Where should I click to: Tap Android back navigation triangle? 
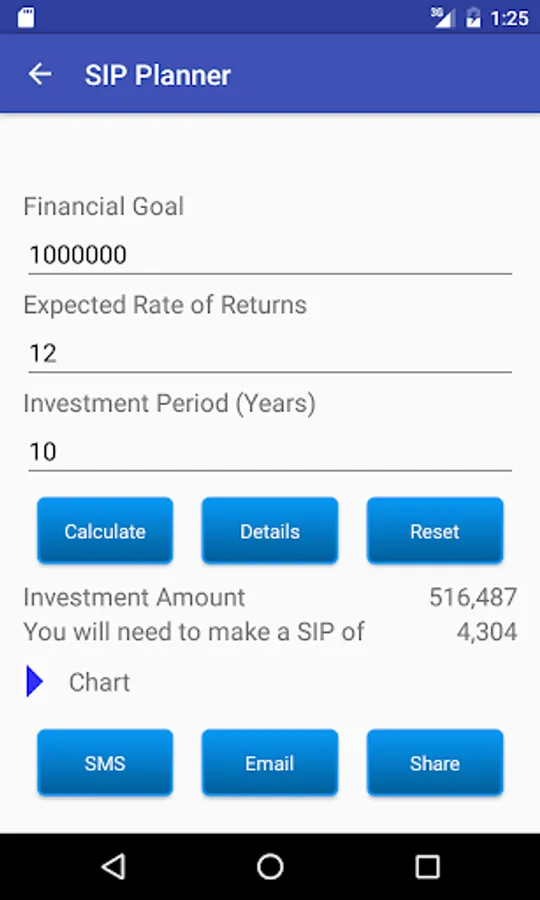pos(113,866)
